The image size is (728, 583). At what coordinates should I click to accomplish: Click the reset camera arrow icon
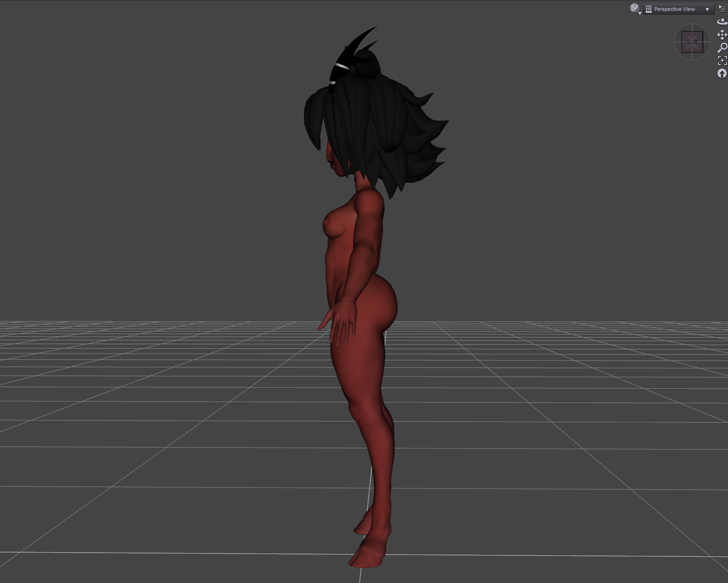[722, 73]
